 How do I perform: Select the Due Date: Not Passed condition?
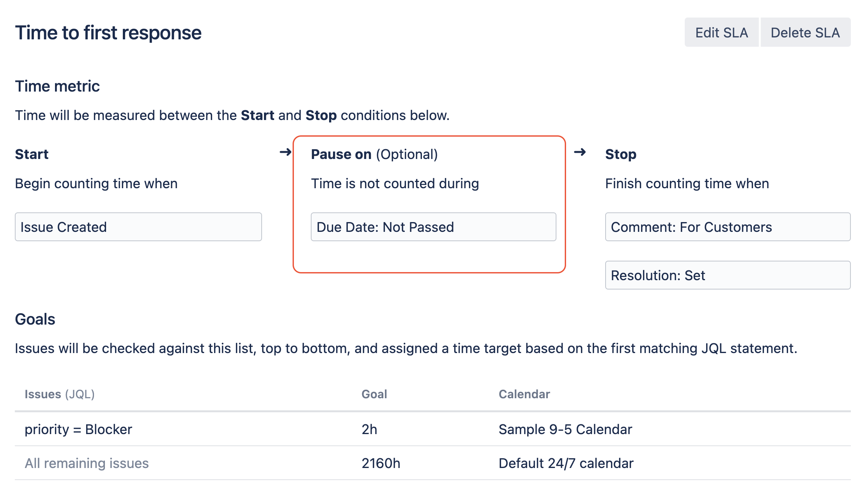pos(433,227)
